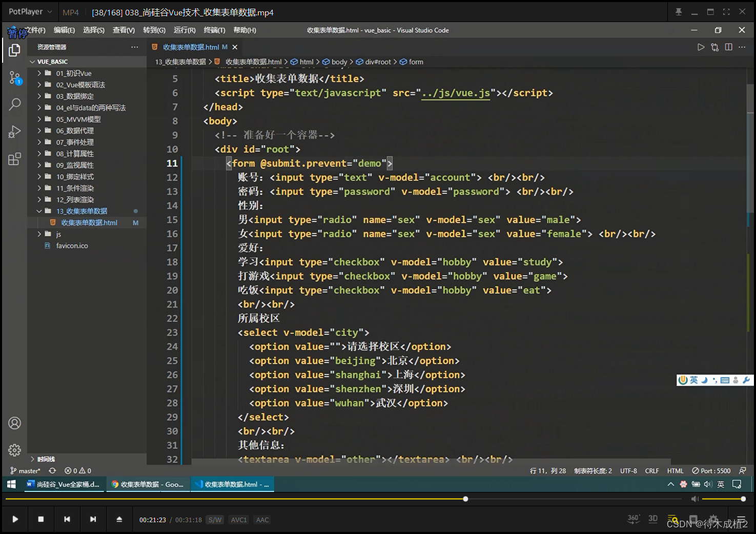
Task: Show hidden tray icons chevron
Action: pos(670,484)
